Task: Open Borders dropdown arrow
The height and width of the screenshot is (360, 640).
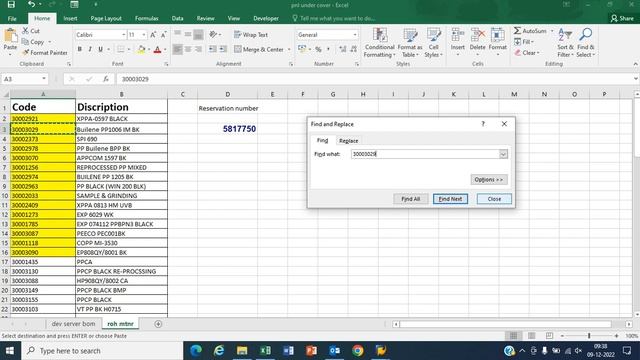Action: pos(129,49)
